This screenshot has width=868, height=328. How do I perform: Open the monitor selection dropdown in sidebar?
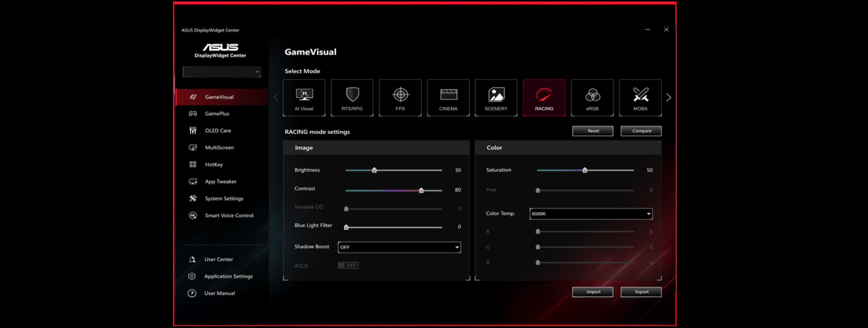[x=222, y=72]
